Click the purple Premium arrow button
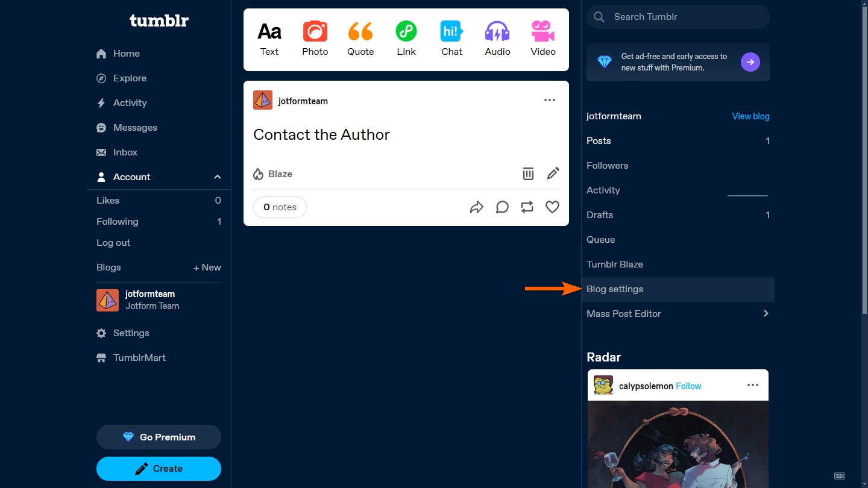Viewport: 868px width, 488px height. (x=750, y=62)
